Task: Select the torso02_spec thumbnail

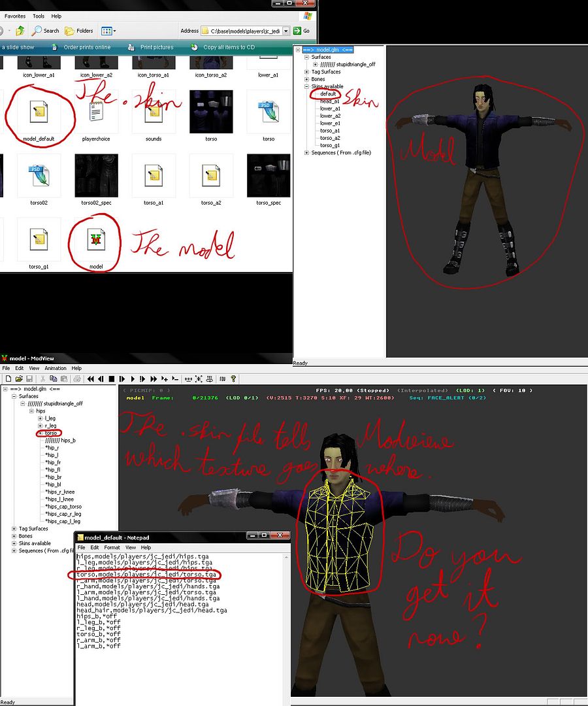Action: (96, 176)
